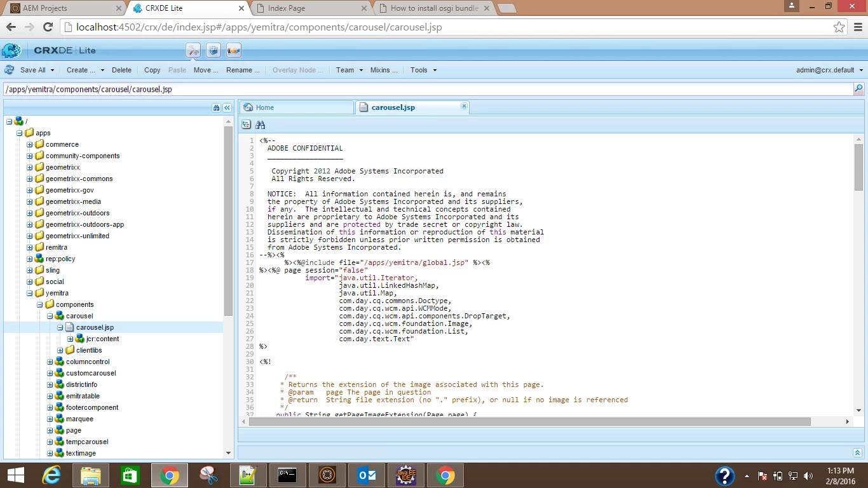
Task: Open Internet Explorer from the taskbar
Action: click(x=51, y=475)
